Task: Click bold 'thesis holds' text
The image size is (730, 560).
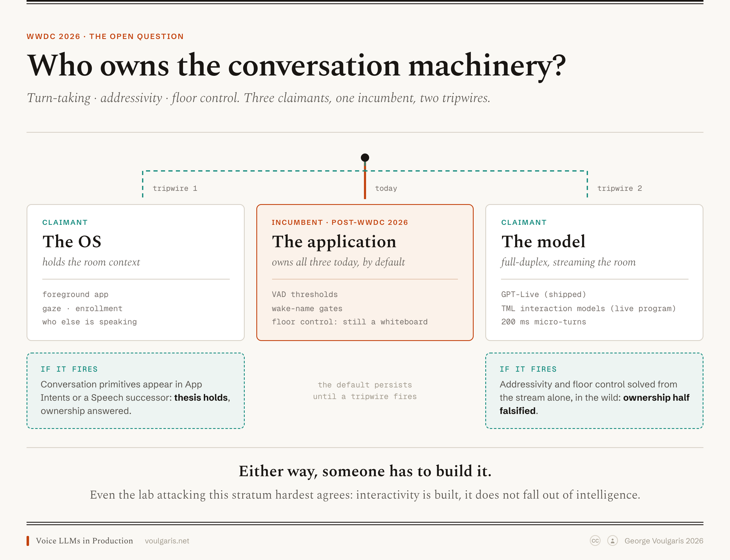Action: 201,397
